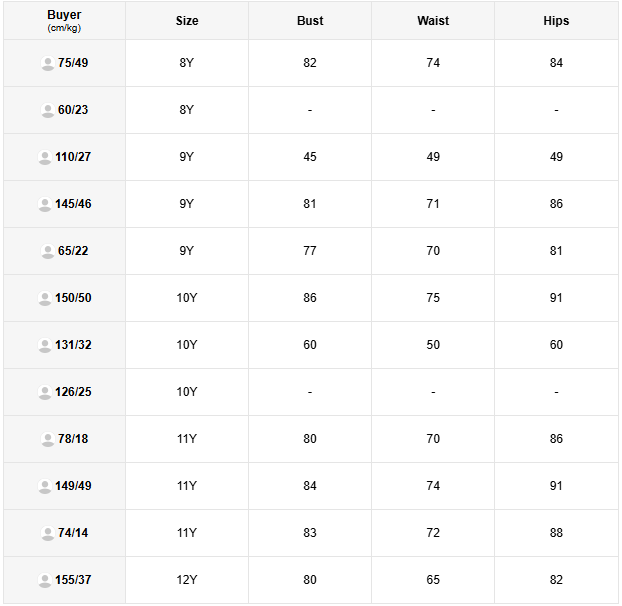
Task: Click the avatar icon beside buyer 65/22
Action: [47, 252]
